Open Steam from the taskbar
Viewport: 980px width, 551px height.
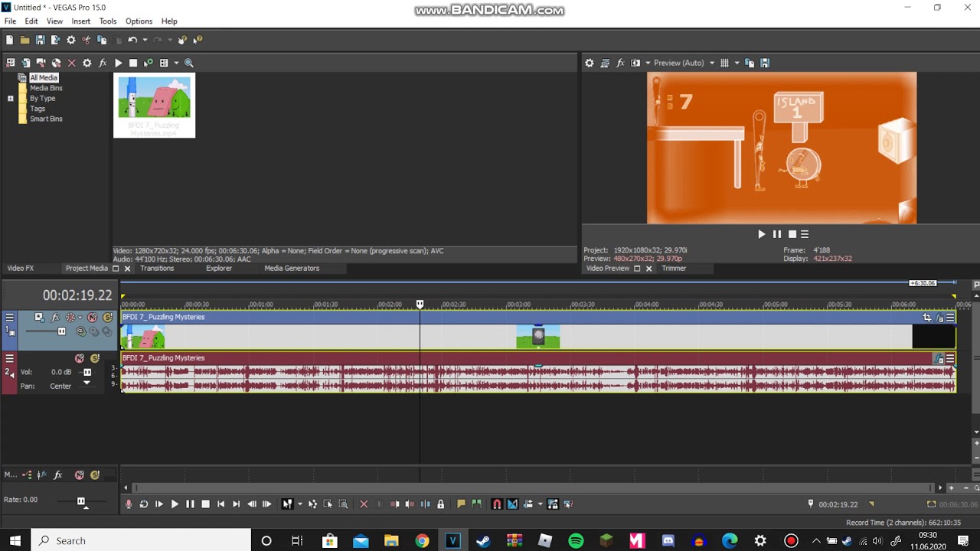pos(483,541)
